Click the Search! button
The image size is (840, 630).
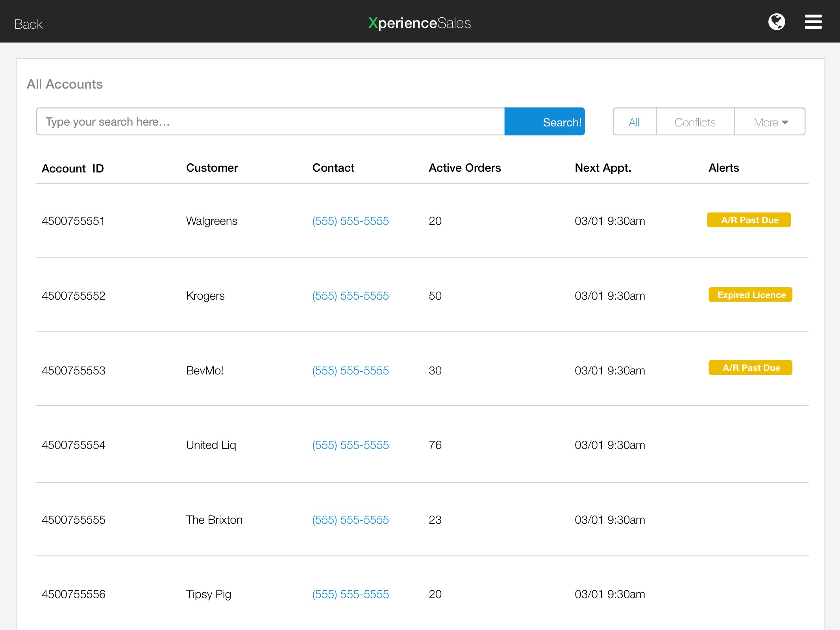coord(545,122)
